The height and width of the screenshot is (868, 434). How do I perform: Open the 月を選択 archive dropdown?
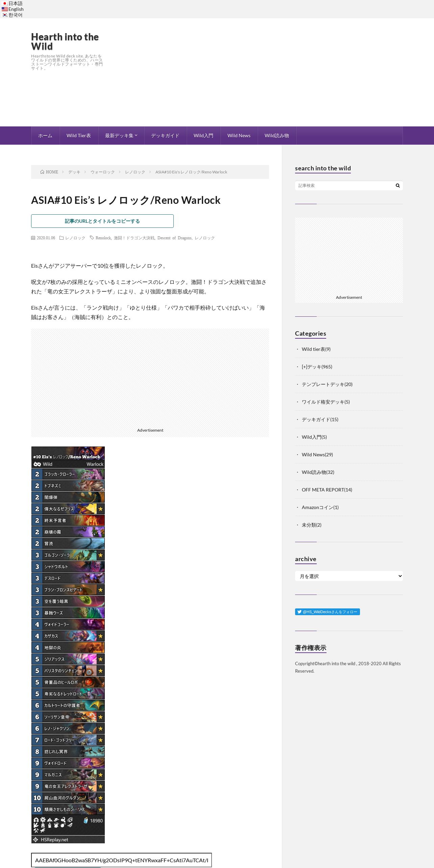[349, 576]
